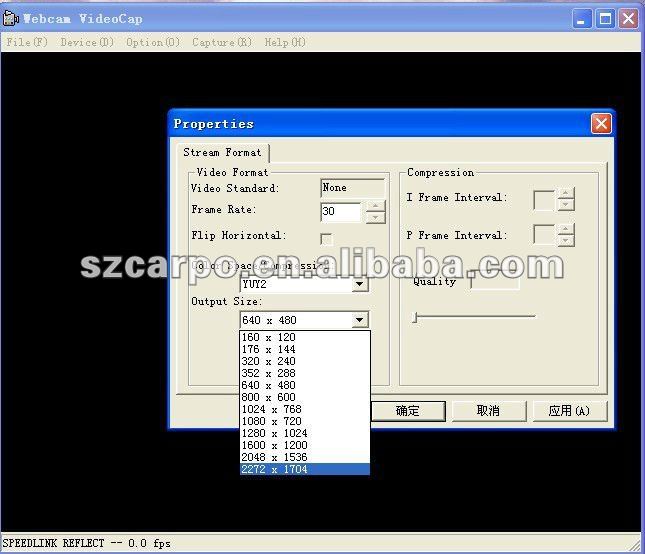
Task: Click the Video Standard None field
Action: click(x=353, y=188)
